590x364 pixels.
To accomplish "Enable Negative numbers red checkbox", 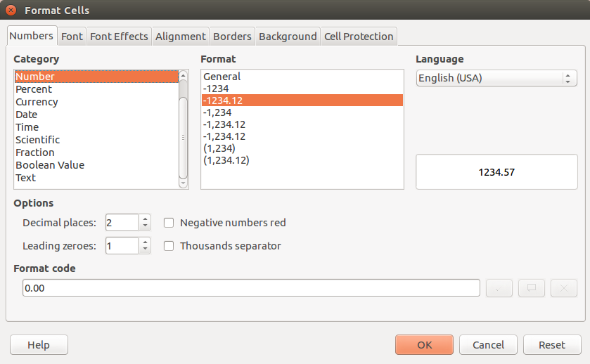I will (x=169, y=223).
